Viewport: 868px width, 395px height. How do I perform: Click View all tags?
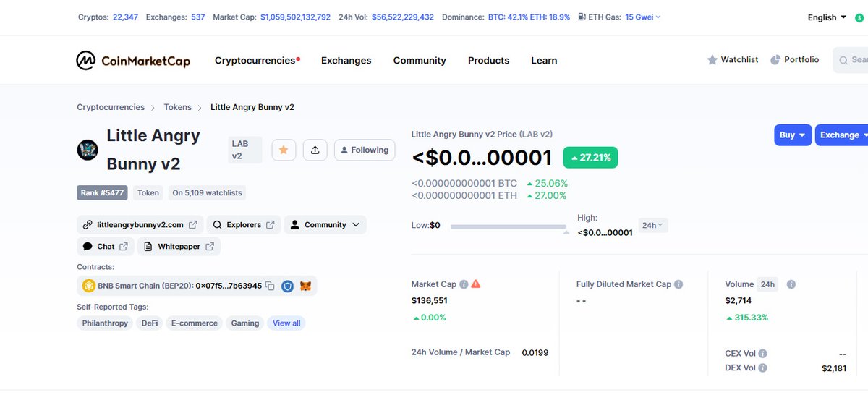286,323
